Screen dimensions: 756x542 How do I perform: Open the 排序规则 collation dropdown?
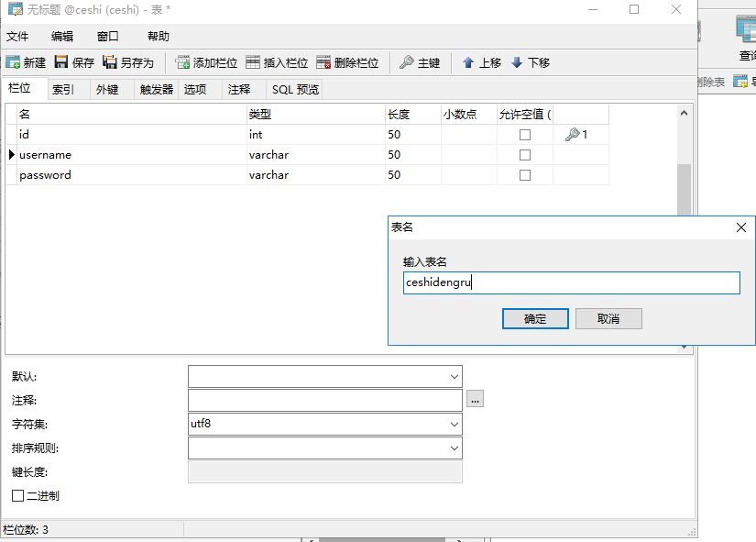point(455,448)
